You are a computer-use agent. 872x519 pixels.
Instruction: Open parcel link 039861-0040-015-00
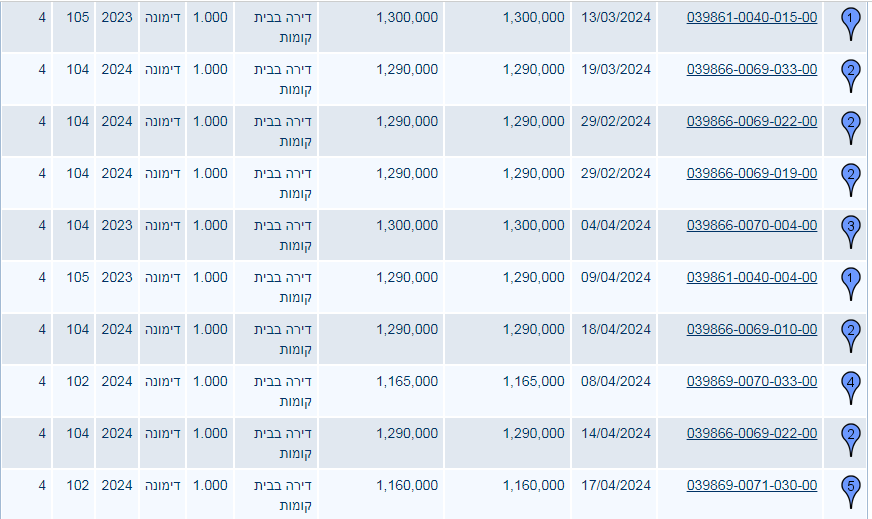coord(752,17)
